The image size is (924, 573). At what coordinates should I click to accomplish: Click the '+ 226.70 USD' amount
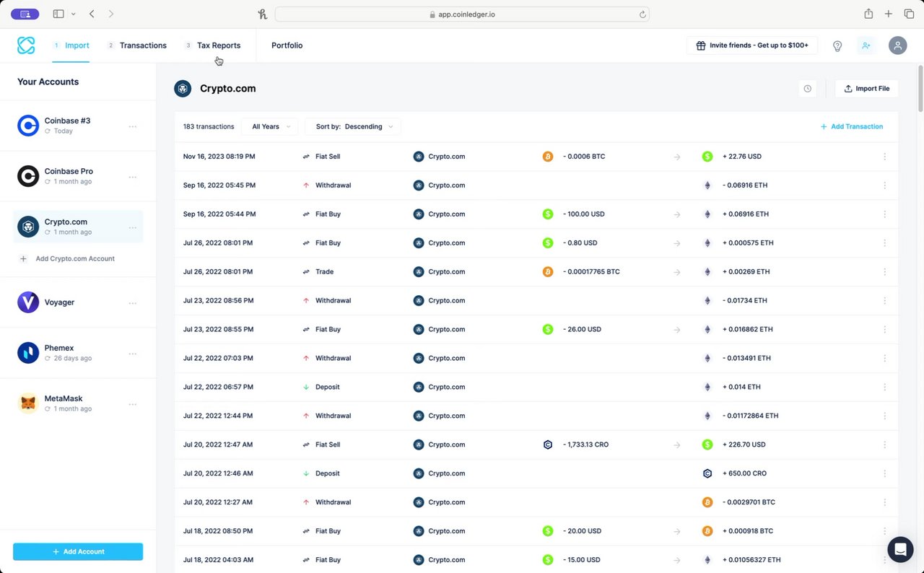pos(744,445)
